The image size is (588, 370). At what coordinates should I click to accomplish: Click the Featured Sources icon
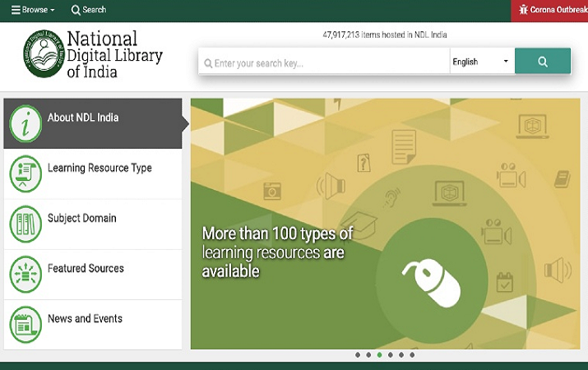pyautogui.click(x=25, y=274)
